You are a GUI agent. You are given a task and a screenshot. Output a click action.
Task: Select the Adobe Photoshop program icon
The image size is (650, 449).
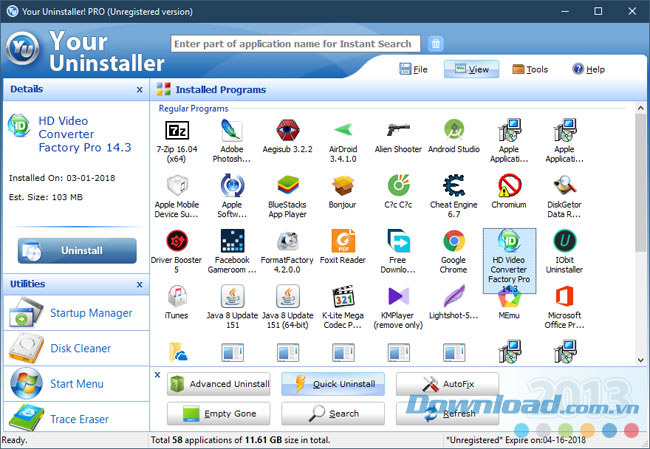pos(232,130)
